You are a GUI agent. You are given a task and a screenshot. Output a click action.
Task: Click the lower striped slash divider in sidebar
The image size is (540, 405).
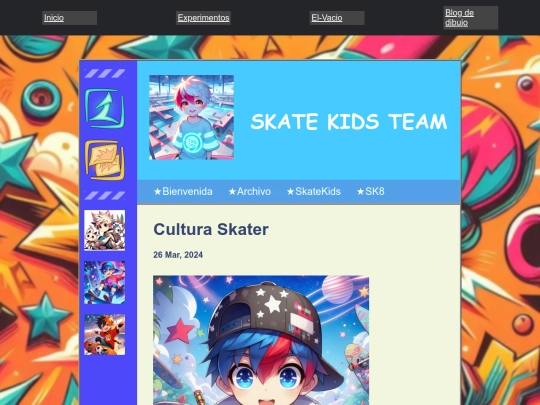tap(105, 195)
